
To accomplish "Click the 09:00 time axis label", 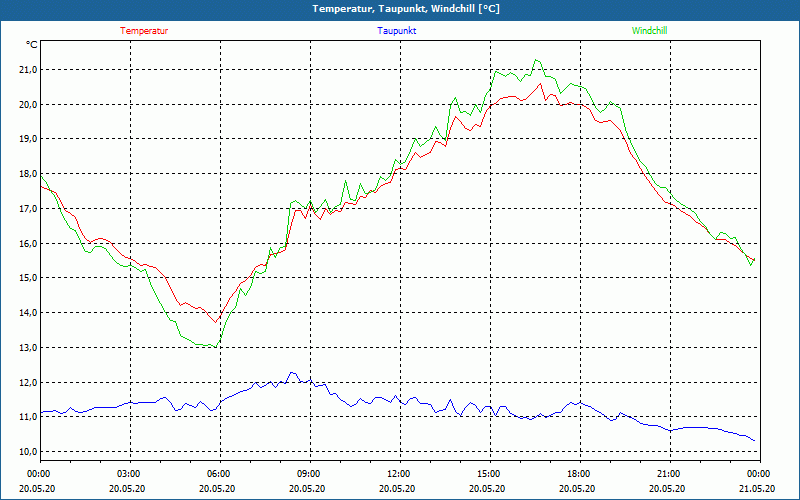I will [310, 474].
